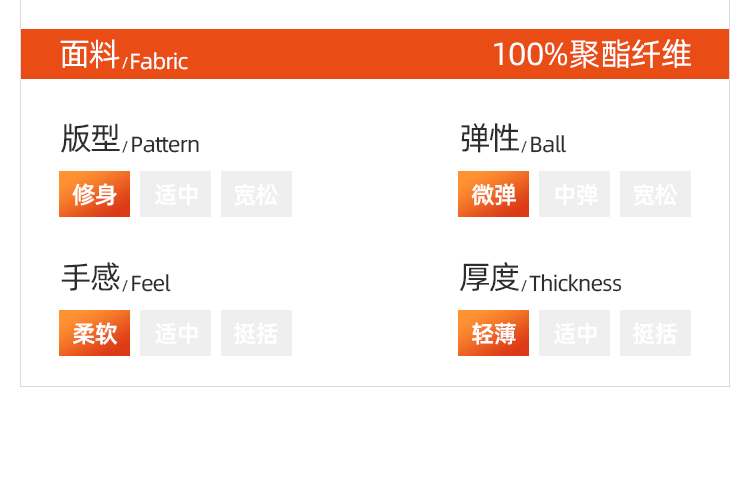
Task: Select the 轻薄 thickness option
Action: 494,333
